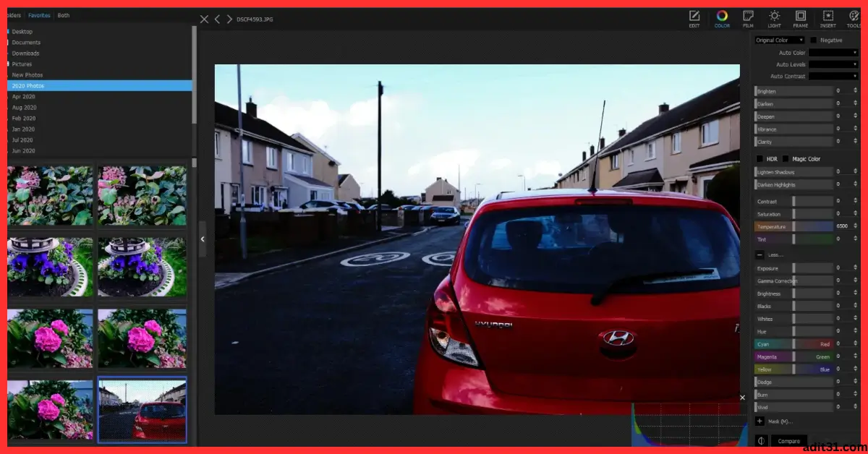The height and width of the screenshot is (454, 868).
Task: Click the Cyan to Red slider
Action: [x=793, y=344]
